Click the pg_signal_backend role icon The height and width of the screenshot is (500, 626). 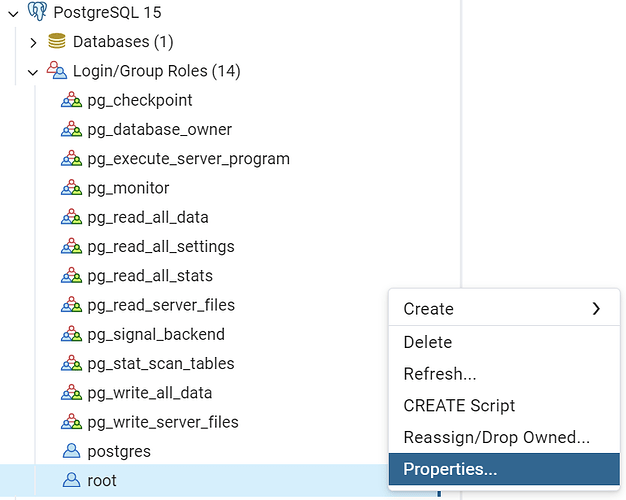click(71, 334)
